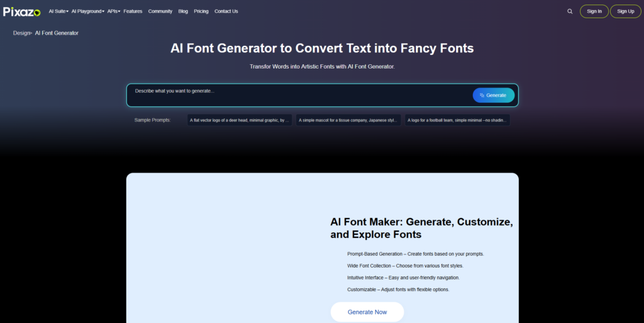Screen dimensions: 644x323
Task: Go to the Community page
Action: [160, 11]
